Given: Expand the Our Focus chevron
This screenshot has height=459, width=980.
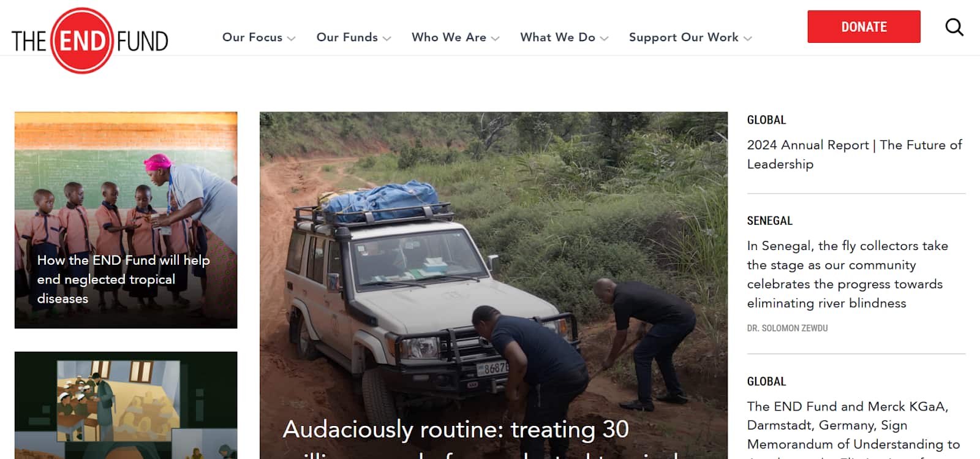Looking at the screenshot, I should click(291, 38).
